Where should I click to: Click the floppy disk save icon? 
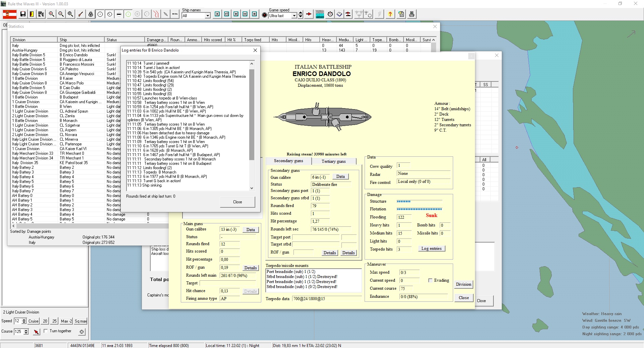pos(23,14)
